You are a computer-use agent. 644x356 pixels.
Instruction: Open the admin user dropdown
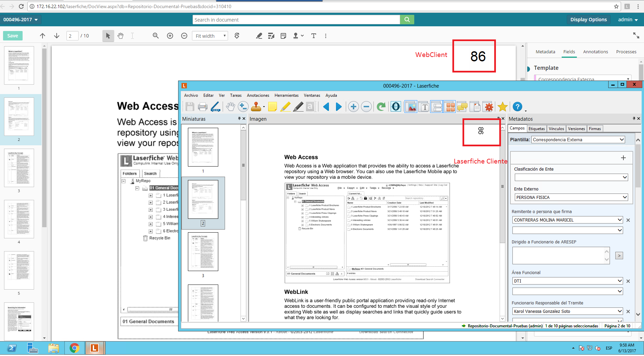coord(628,20)
